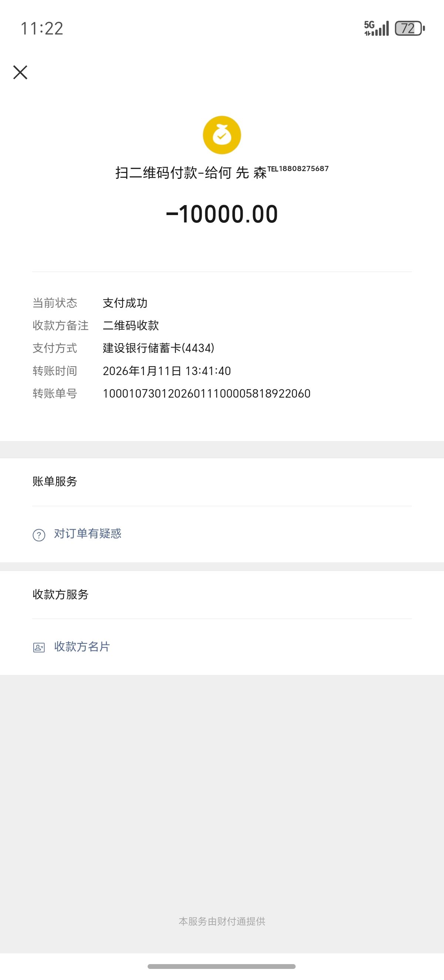Tap the bottom home gesture bar
This screenshot has height=980, width=444.
(x=222, y=966)
